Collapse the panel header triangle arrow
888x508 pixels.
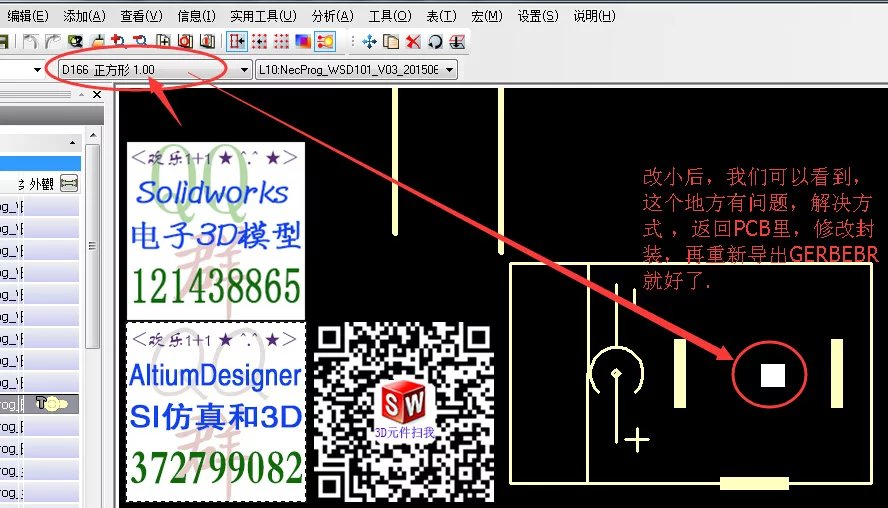coord(72,142)
